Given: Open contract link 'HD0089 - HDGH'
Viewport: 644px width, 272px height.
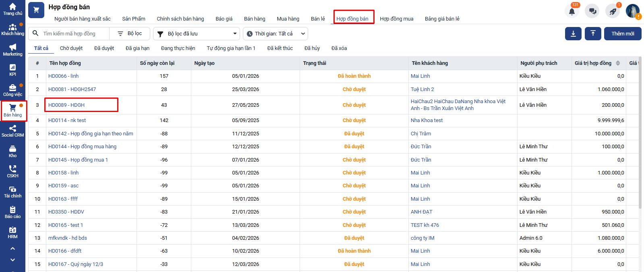Looking at the screenshot, I should pos(66,105).
